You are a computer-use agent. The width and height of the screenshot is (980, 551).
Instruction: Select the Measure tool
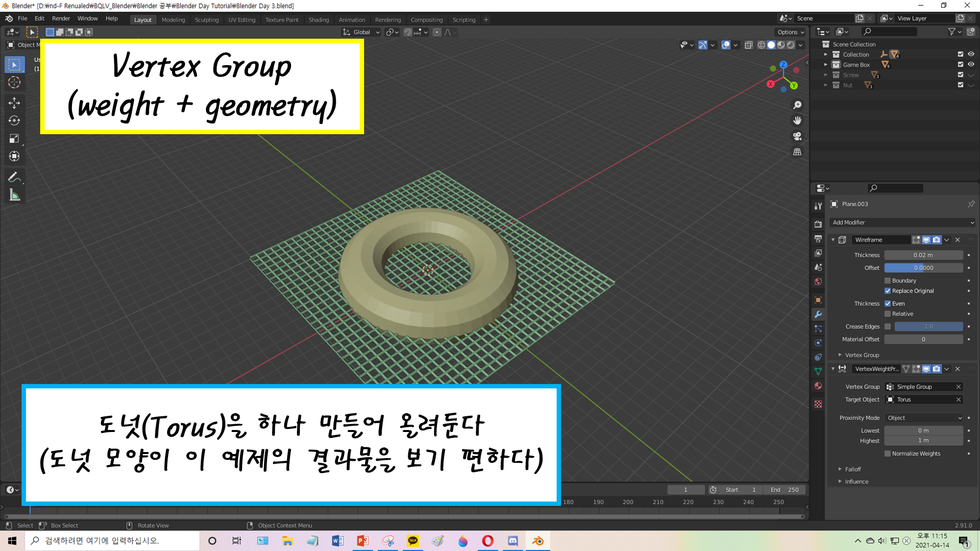coord(14,195)
